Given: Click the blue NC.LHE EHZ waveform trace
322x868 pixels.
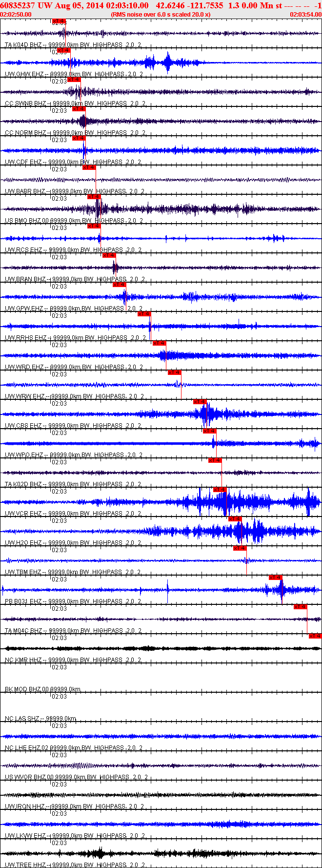Looking at the screenshot, I should 161,736.
